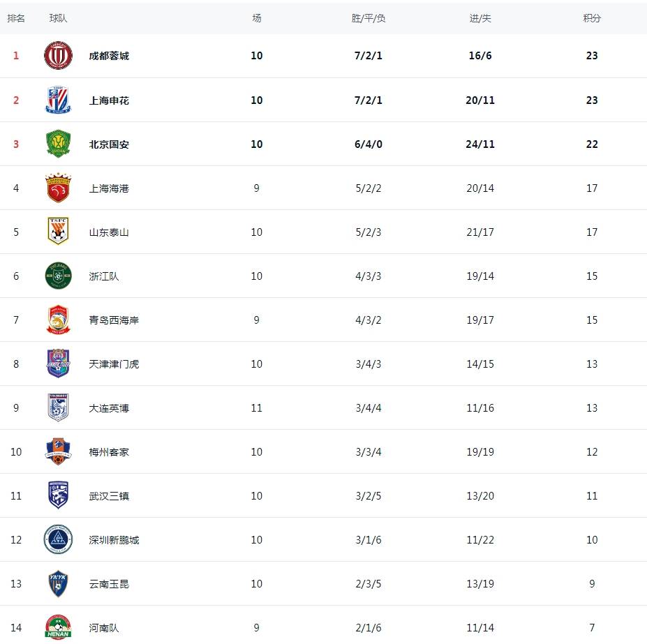Open the 上海海港 red crest
This screenshot has width=647, height=644.
click(58, 188)
